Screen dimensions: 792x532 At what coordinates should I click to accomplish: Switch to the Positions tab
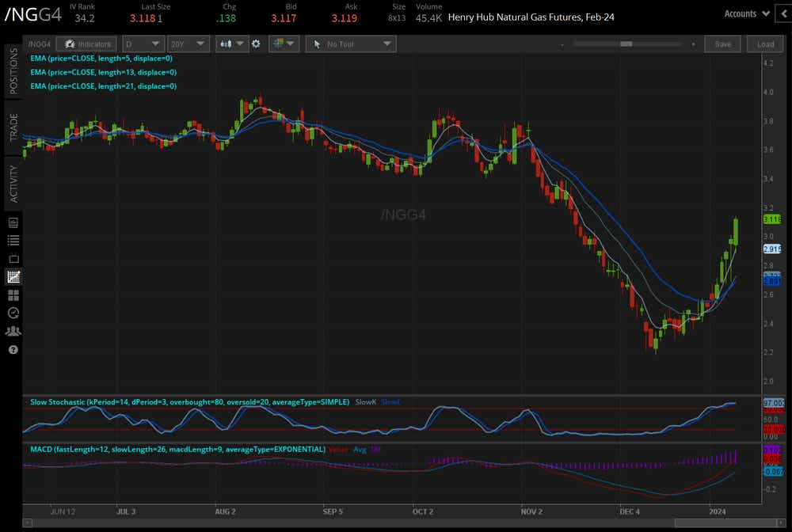[13, 70]
